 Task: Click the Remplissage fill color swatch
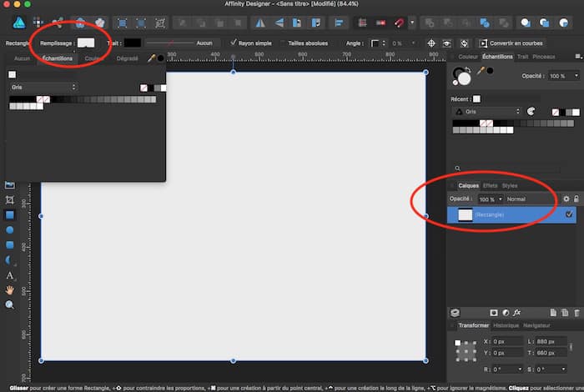(x=86, y=43)
